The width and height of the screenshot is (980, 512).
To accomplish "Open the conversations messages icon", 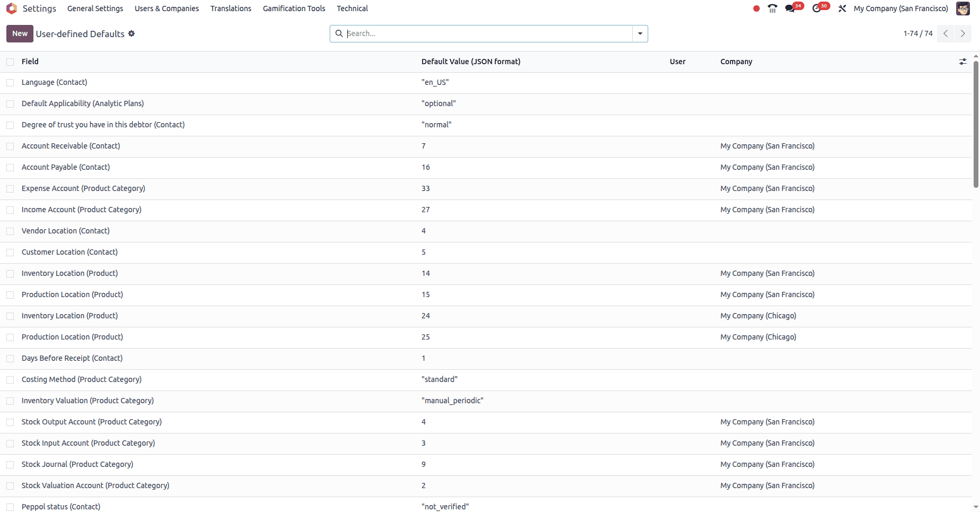I will coord(790,8).
